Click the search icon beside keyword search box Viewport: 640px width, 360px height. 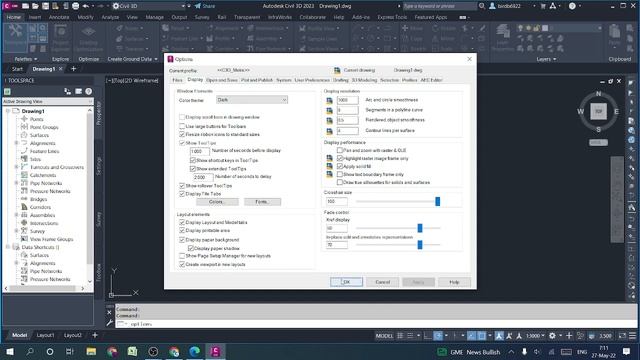click(x=482, y=6)
